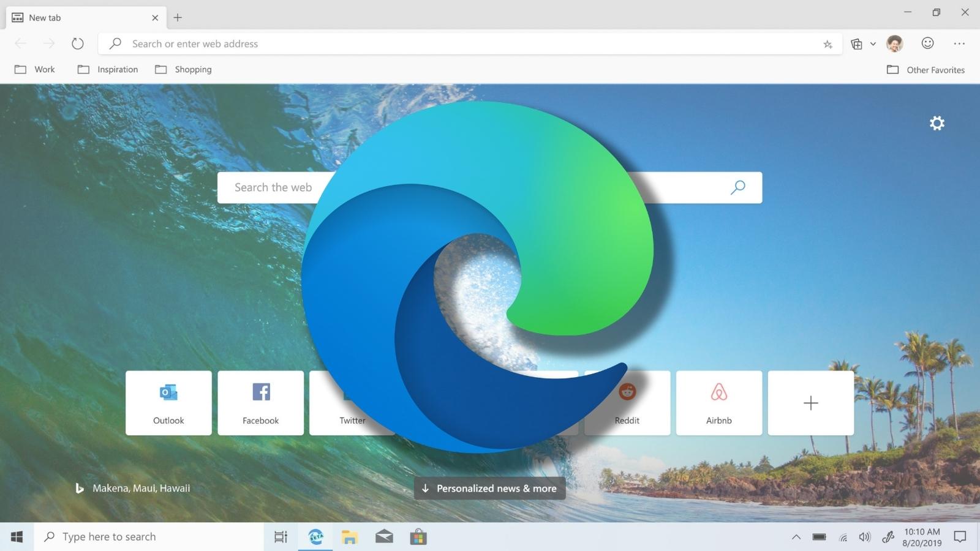This screenshot has height=551, width=980.
Task: Open the Airbnb quick link tile
Action: pyautogui.click(x=718, y=403)
